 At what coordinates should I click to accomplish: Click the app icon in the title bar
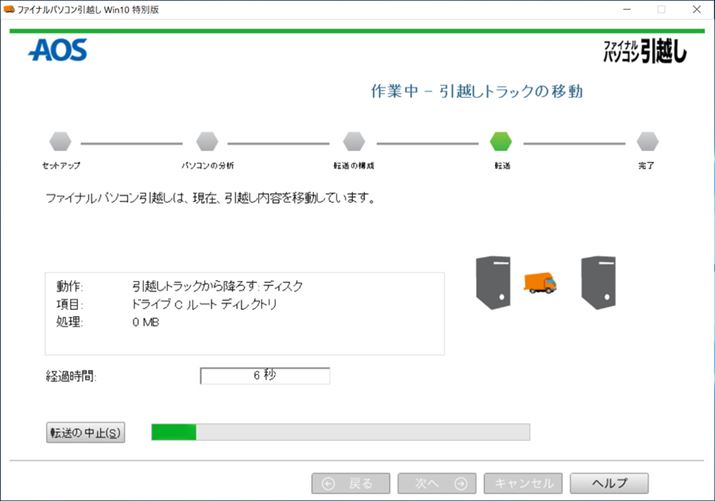(9, 9)
